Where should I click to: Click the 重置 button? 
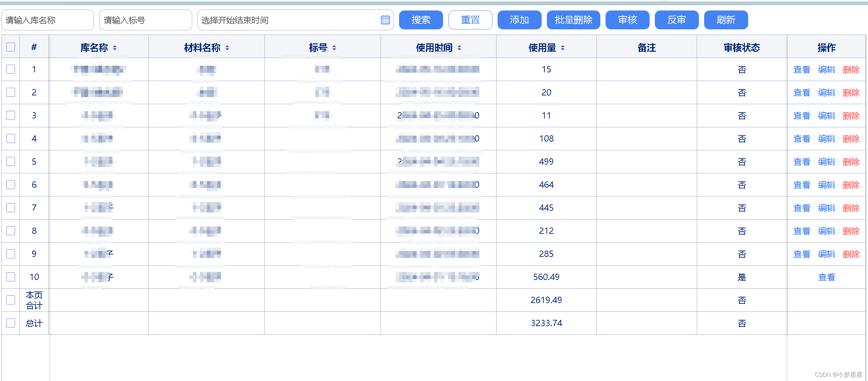coord(470,20)
